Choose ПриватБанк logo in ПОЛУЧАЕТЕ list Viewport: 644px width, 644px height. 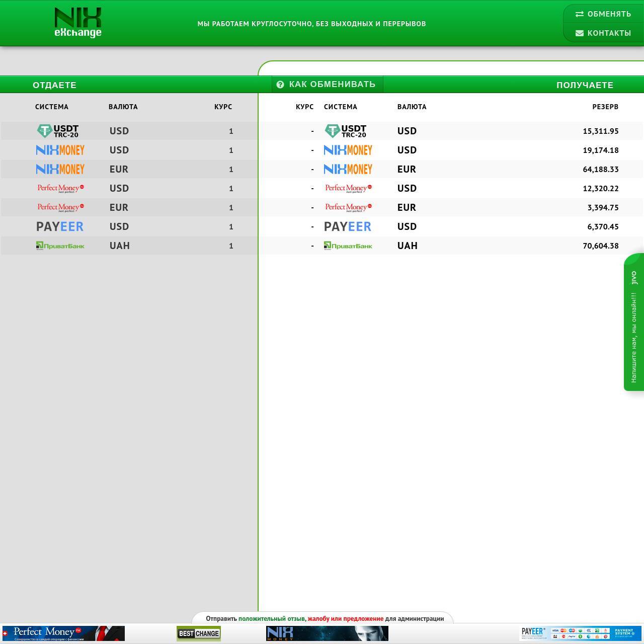tap(348, 246)
